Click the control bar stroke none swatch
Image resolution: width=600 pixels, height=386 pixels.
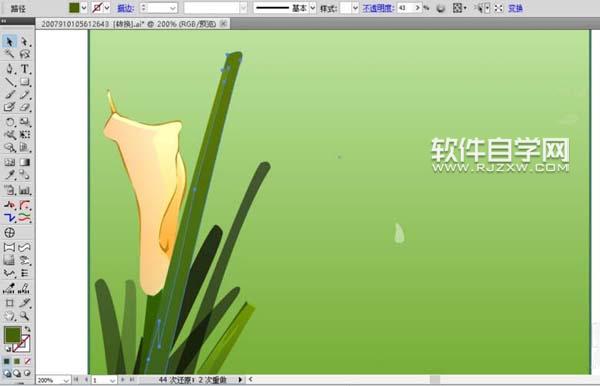coord(98,8)
